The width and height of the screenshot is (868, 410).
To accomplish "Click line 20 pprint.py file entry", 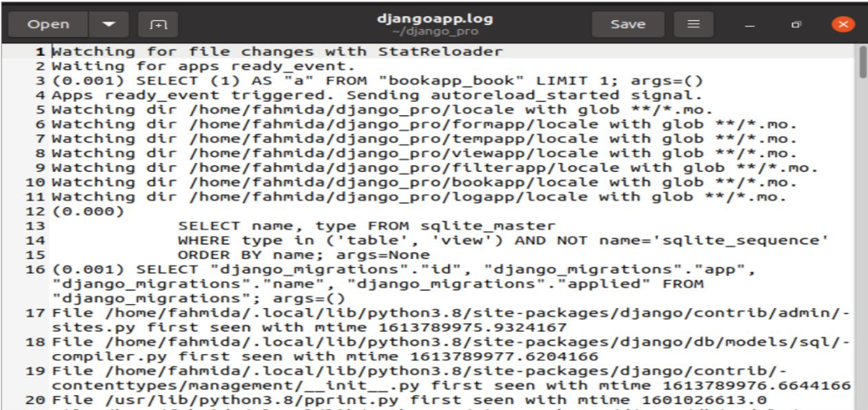I will (x=409, y=399).
